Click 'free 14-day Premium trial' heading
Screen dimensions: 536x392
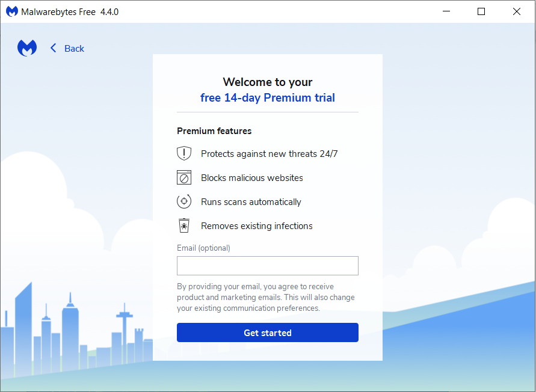[268, 98]
